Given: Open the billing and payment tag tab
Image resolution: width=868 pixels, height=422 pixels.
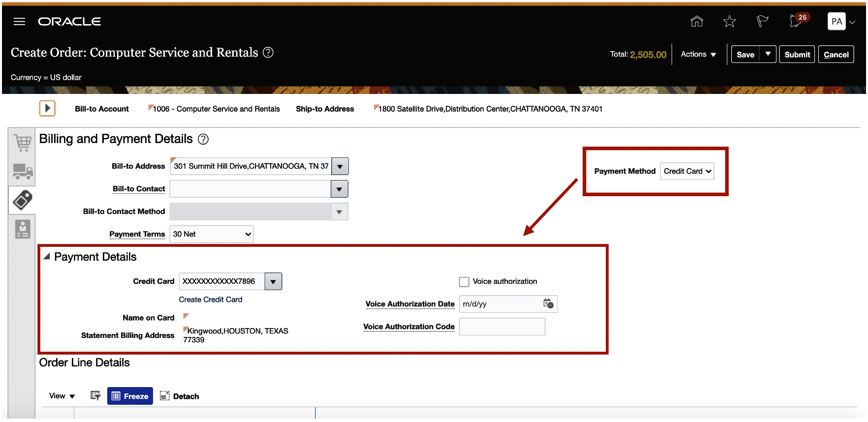Looking at the screenshot, I should tap(23, 200).
